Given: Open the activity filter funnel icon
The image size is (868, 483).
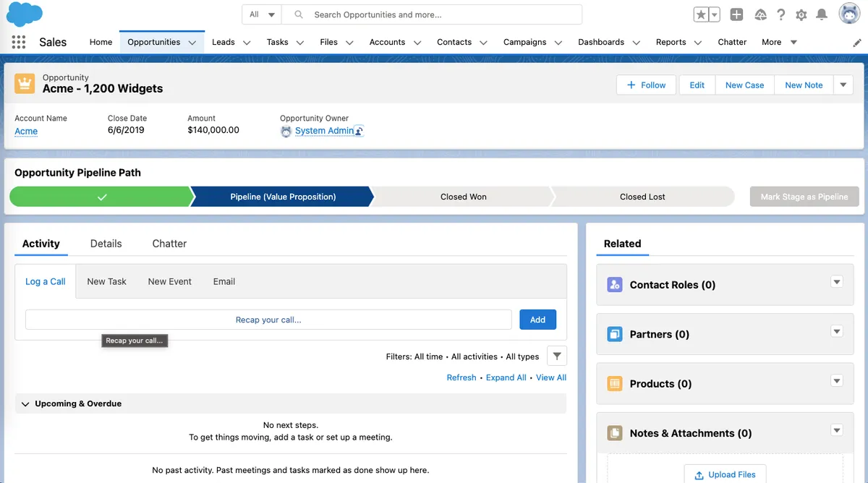Looking at the screenshot, I should [557, 356].
